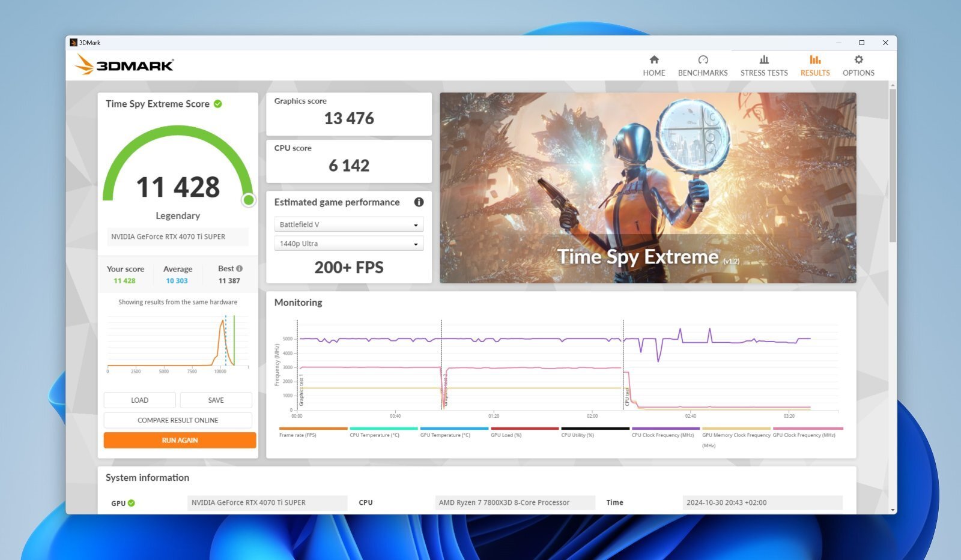Click the vertical scrollbar thumb
This screenshot has width=961, height=560.
(893, 165)
